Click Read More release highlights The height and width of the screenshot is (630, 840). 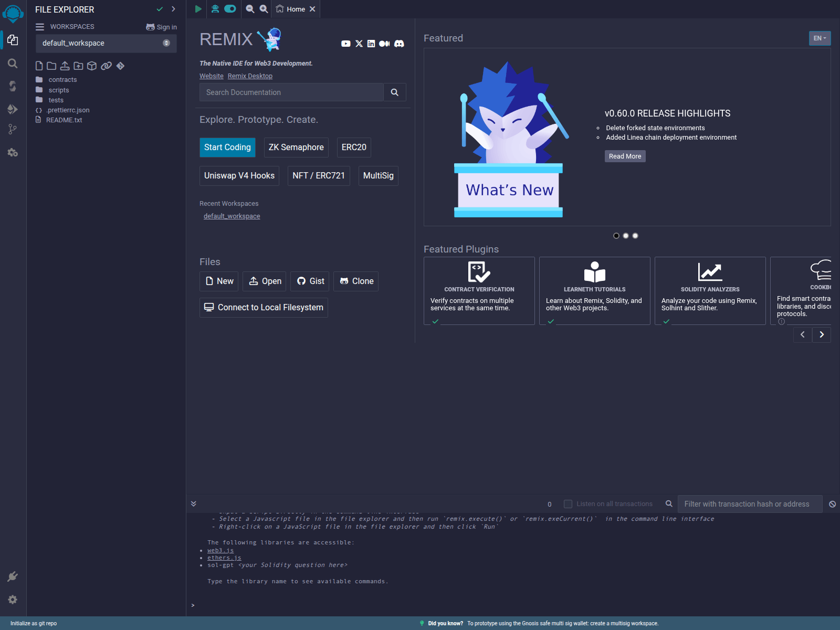click(x=625, y=156)
